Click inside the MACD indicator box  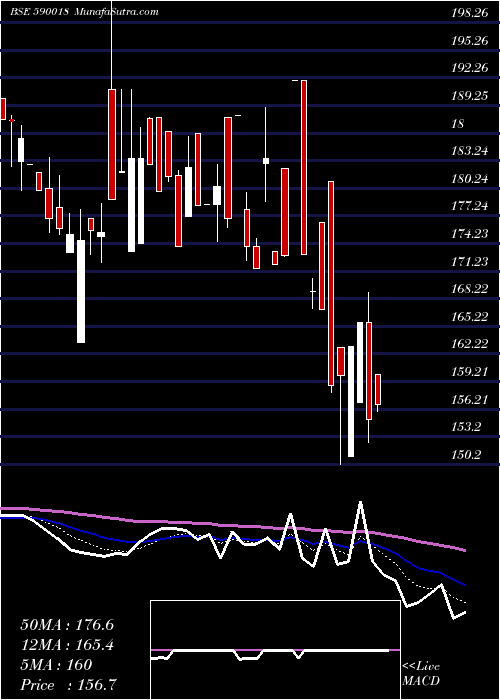pyautogui.click(x=275, y=650)
